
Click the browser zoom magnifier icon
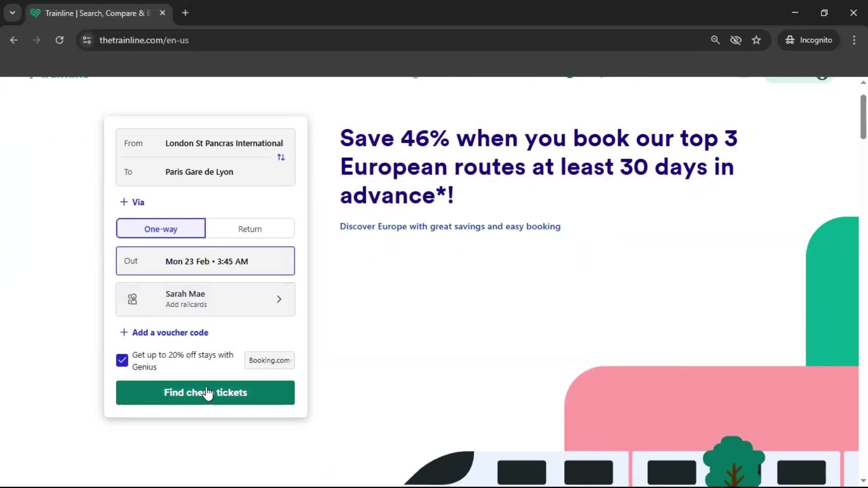[x=715, y=40]
